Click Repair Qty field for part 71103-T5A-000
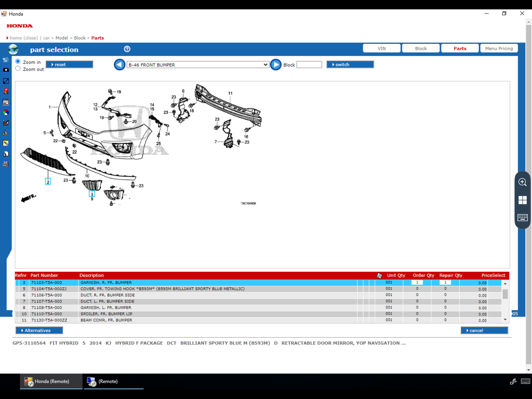Screen dimensions: 532x399 click(445, 283)
